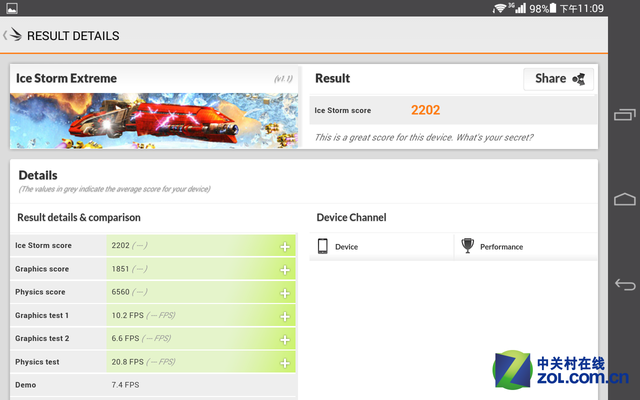Tap the 10.2 FPS Graphics test 1 value
Screen dimensions: 640x400
127,315
